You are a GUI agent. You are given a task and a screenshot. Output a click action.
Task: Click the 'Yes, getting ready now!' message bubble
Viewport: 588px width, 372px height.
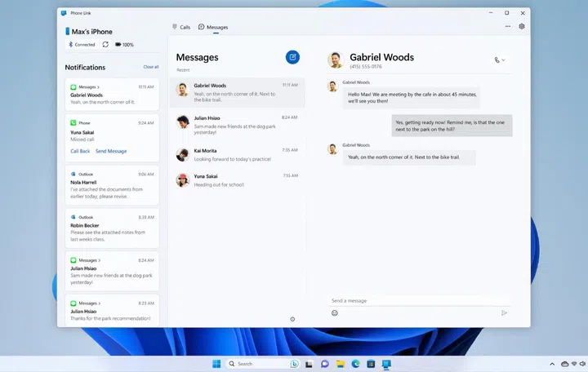pos(452,126)
